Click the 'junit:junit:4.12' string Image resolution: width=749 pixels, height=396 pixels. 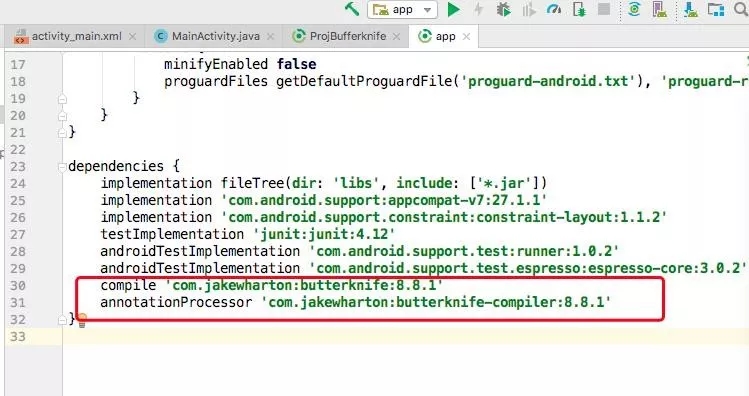[324, 234]
